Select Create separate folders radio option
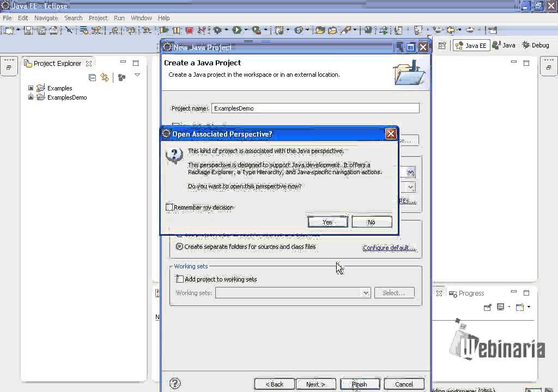This screenshot has width=558, height=392. (x=179, y=247)
